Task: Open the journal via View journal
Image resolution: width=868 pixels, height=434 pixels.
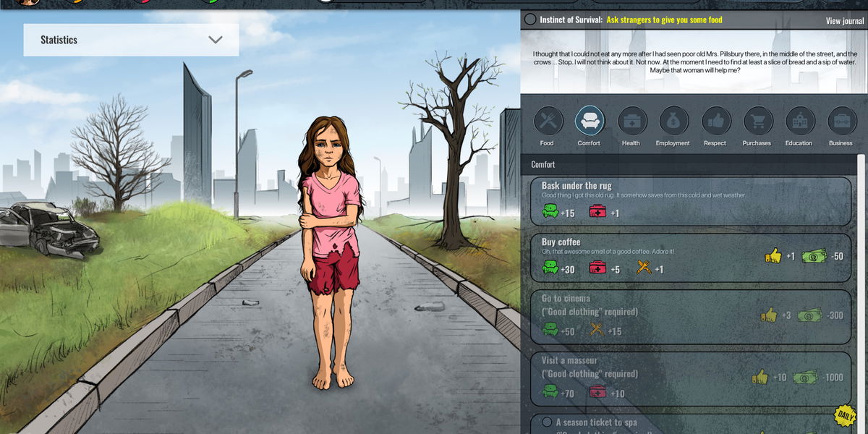Action: click(x=846, y=21)
